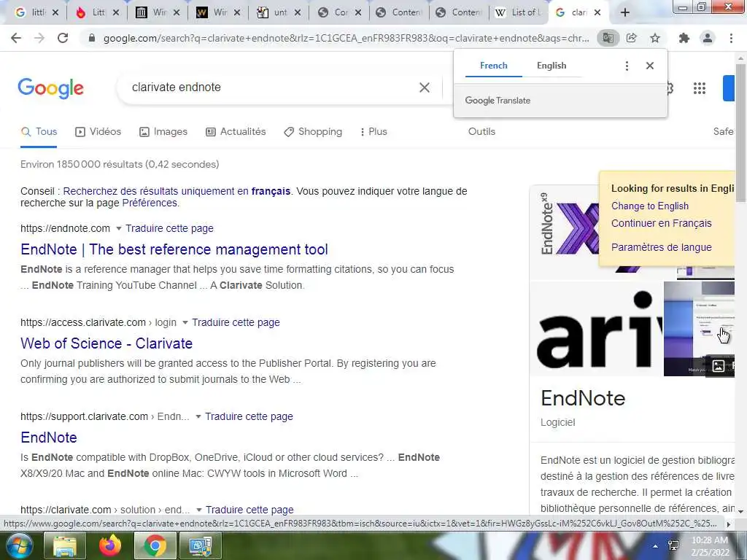
Task: Click the SafeSearch label at right
Action: 723,132
